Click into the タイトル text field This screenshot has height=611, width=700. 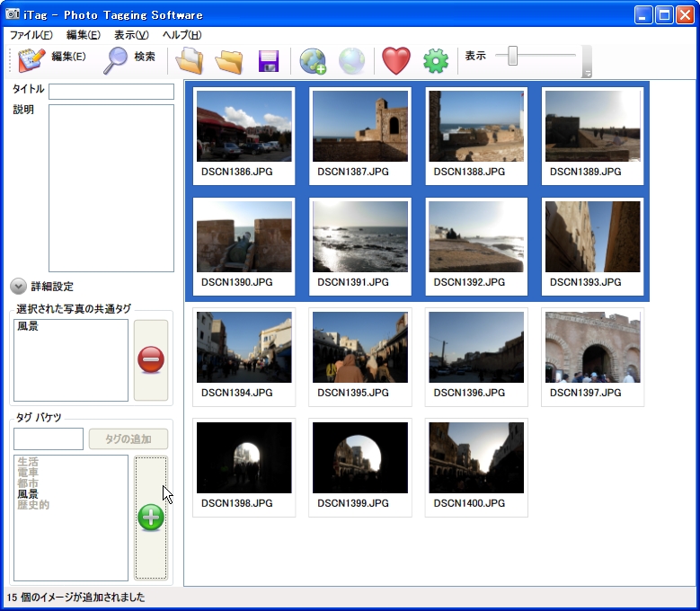pyautogui.click(x=111, y=92)
